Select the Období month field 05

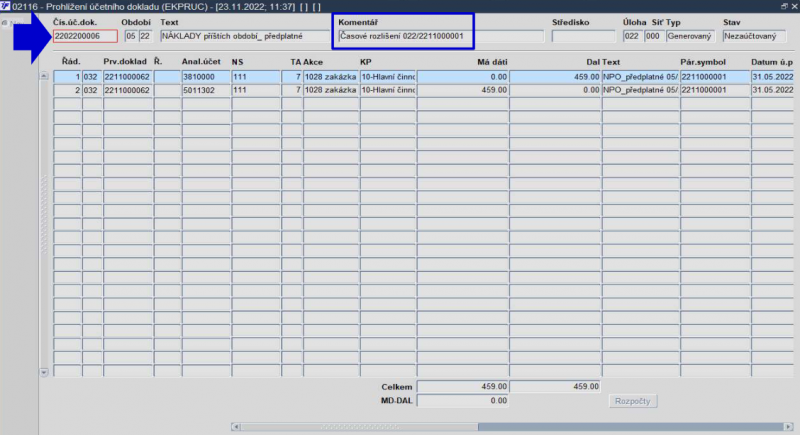(x=131, y=36)
